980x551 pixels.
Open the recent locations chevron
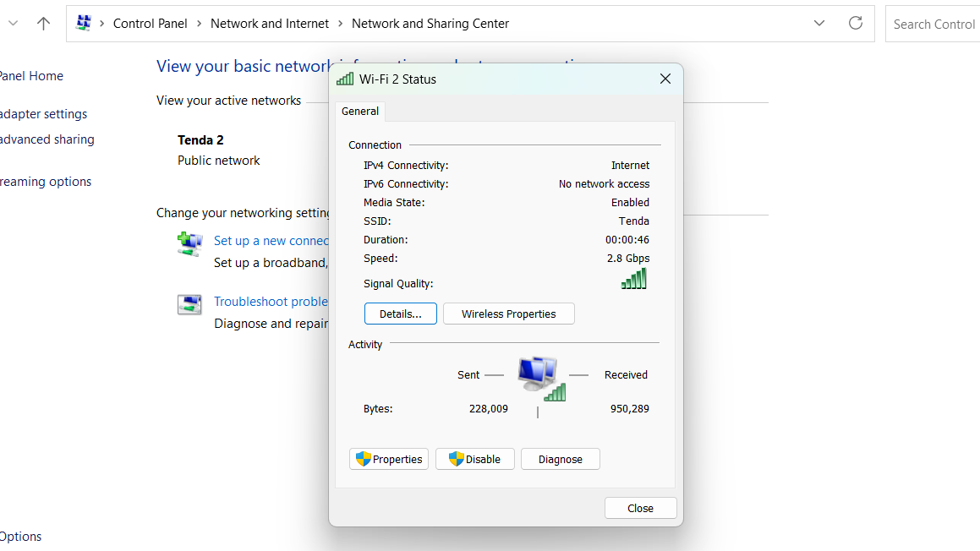point(13,24)
